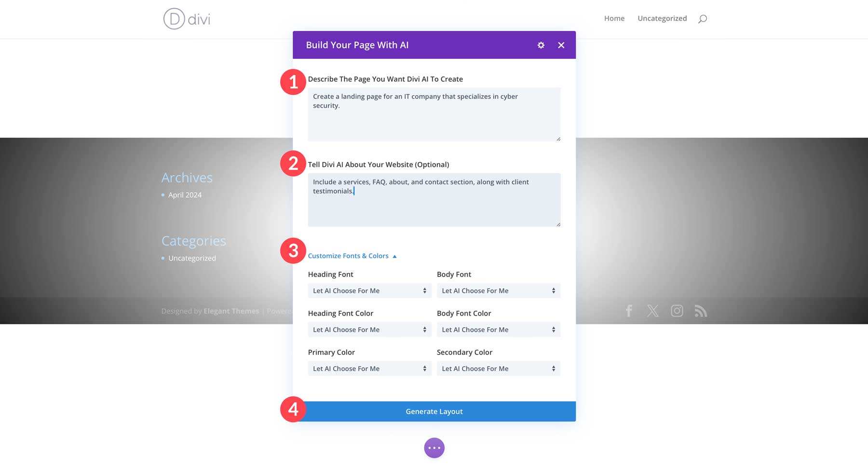Open the search icon in the header
The width and height of the screenshot is (868, 468).
click(703, 18)
